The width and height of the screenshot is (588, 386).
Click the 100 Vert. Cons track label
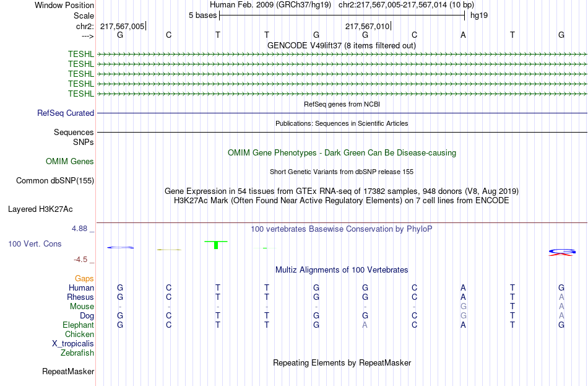point(35,244)
